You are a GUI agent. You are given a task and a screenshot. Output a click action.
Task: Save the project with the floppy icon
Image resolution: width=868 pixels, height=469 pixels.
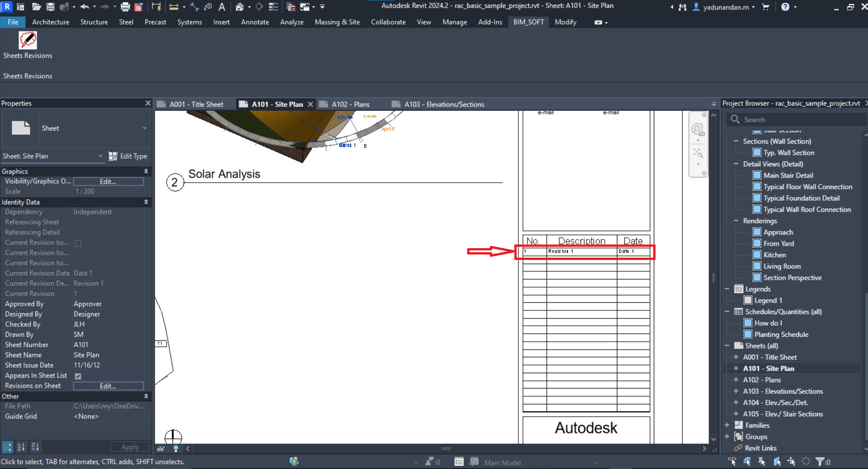(50, 7)
